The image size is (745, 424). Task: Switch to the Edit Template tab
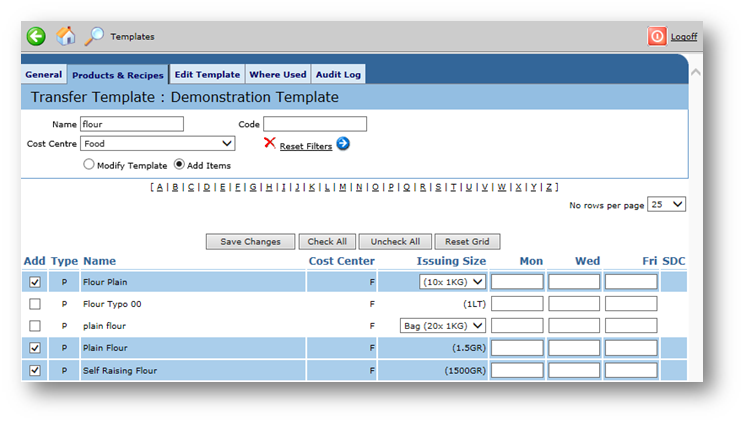[207, 74]
